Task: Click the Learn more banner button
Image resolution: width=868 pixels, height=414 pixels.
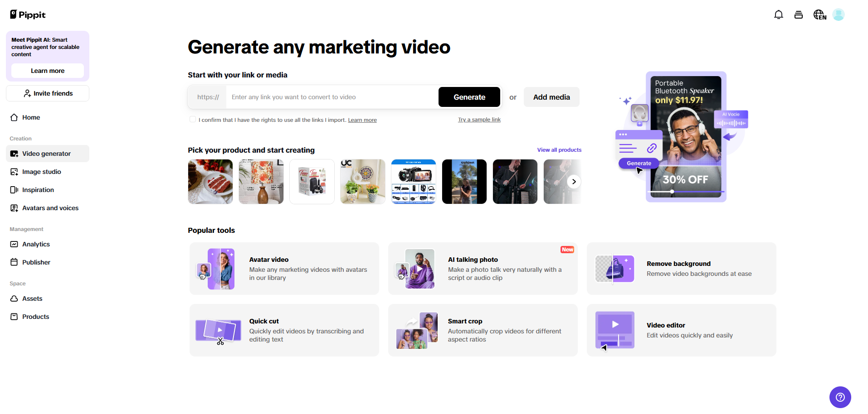Action: click(48, 71)
